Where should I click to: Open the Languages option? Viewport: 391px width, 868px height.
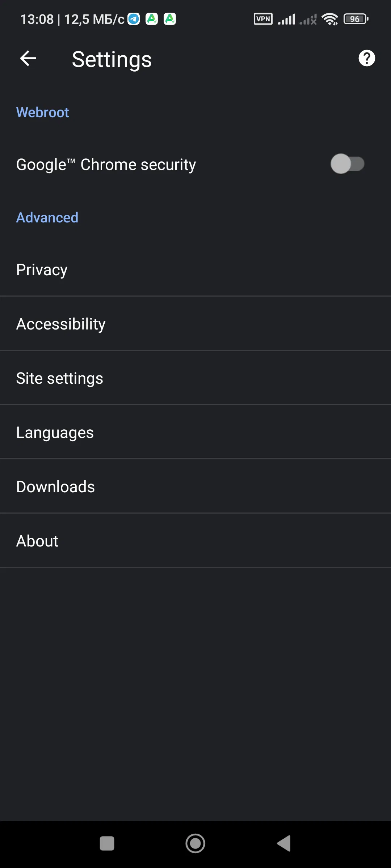(55, 433)
